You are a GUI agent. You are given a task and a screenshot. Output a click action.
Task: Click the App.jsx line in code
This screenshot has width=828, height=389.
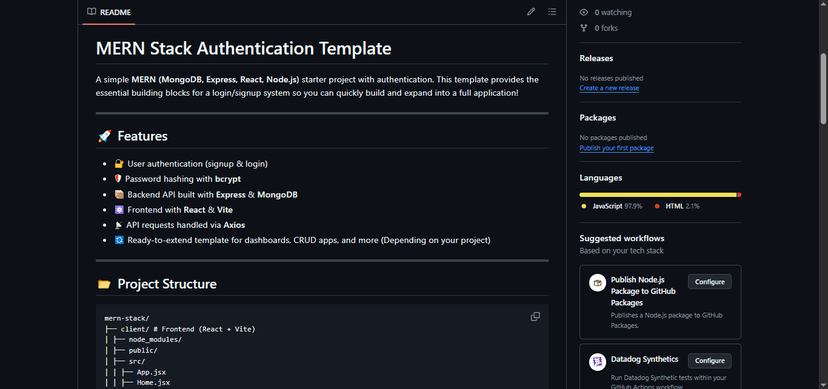pos(135,372)
